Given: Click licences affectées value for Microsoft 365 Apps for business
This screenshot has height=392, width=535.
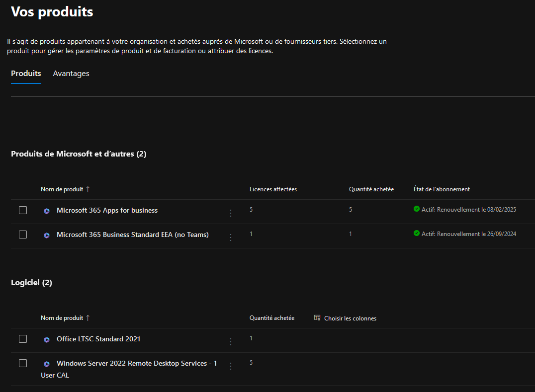Looking at the screenshot, I should coord(251,210).
